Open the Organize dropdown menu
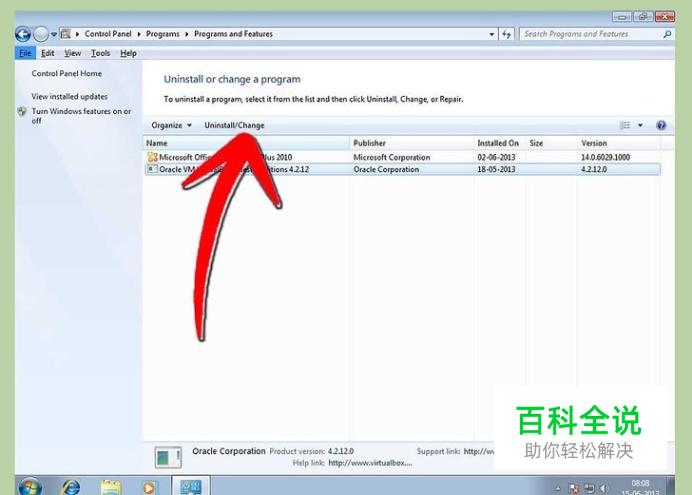 coord(171,125)
